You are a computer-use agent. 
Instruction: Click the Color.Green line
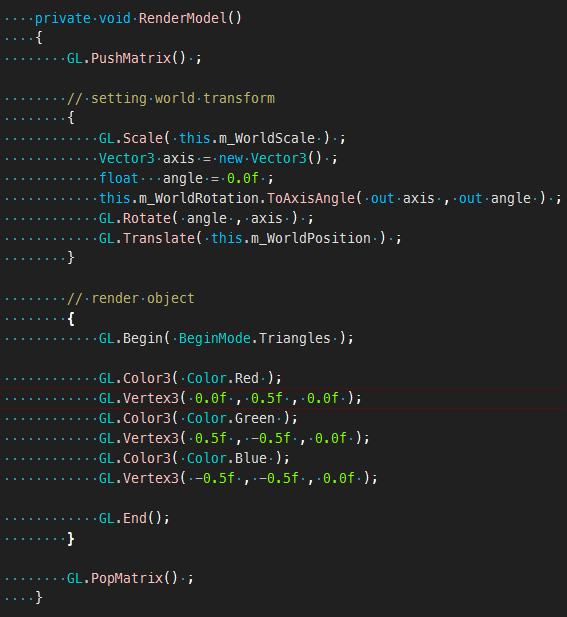(198, 418)
